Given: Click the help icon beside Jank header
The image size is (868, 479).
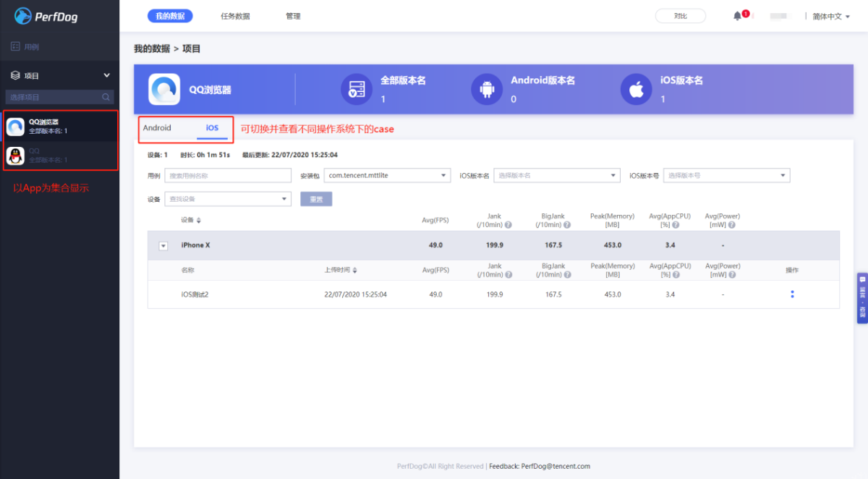Looking at the screenshot, I should [x=508, y=225].
